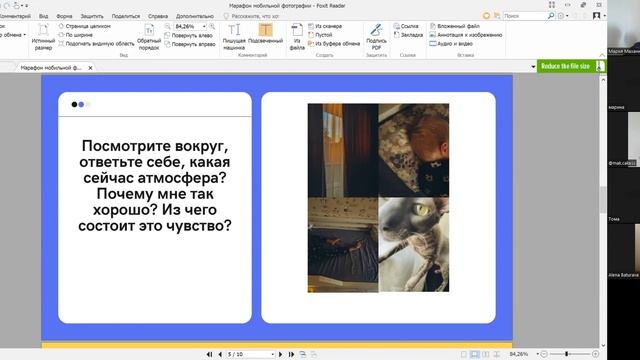
Task: Click the status bar zoom in plus
Action: click(x=596, y=354)
